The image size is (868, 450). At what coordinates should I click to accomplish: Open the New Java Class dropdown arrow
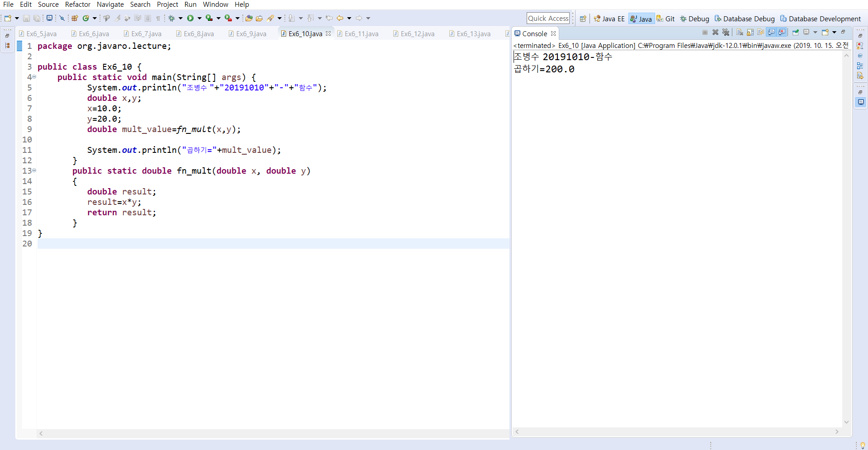(94, 18)
